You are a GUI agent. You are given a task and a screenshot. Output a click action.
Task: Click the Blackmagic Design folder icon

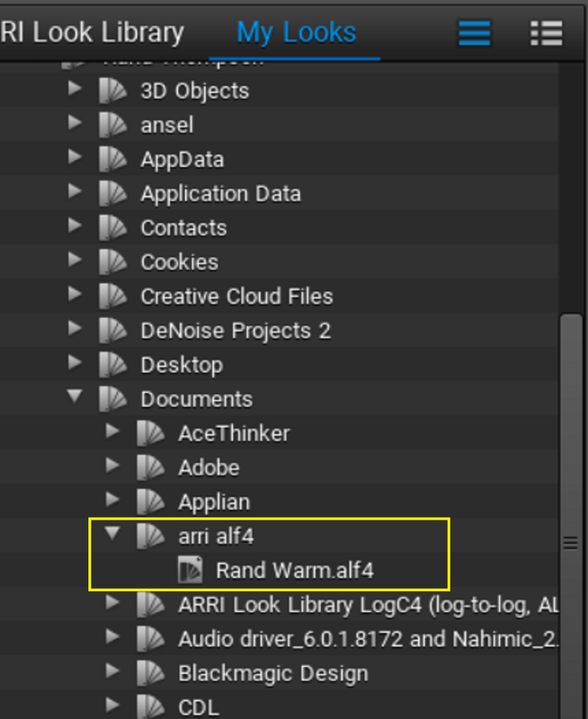pos(150,673)
